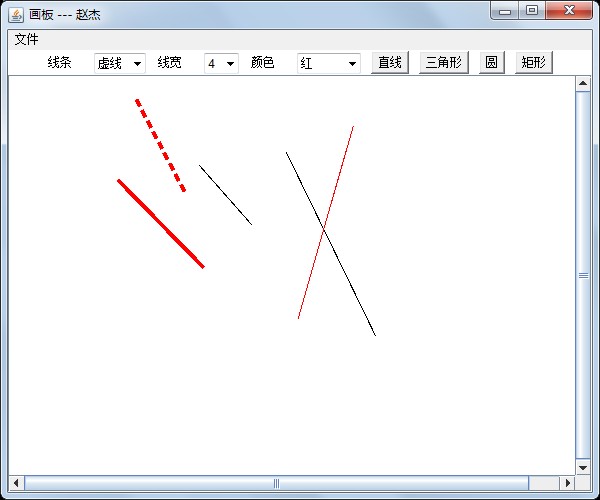Click the vertical scrollbar down arrow
Screen dimensions: 600x500
pyautogui.click(x=583, y=467)
